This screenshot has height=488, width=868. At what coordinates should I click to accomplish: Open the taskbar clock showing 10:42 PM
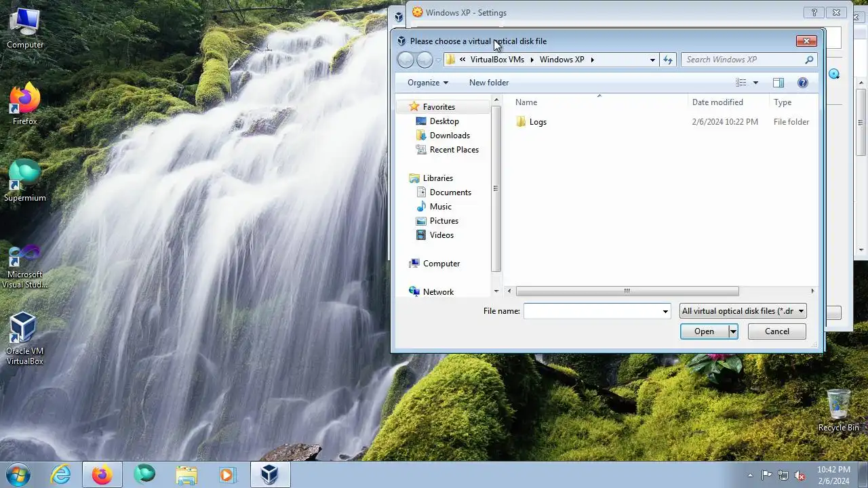pos(833,475)
